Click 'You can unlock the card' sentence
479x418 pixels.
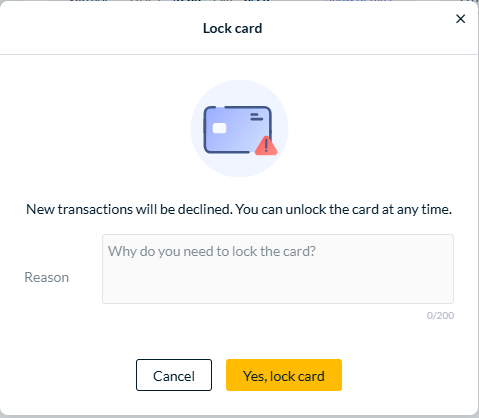point(343,209)
